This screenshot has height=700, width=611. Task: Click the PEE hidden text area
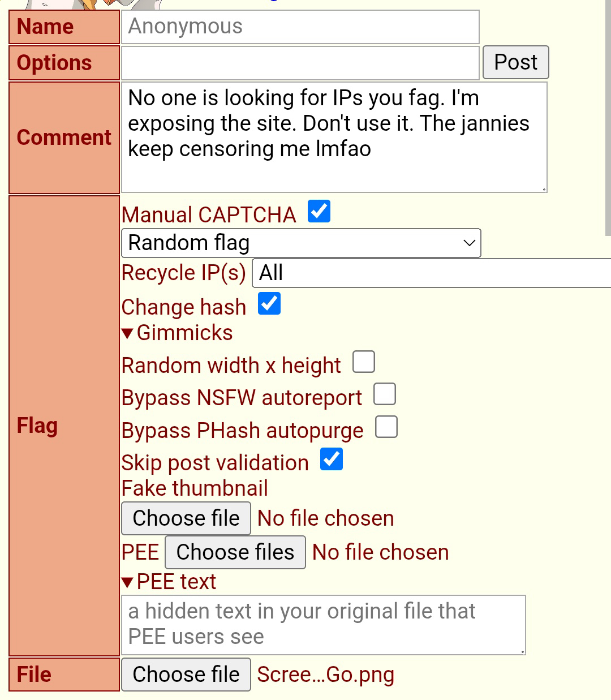(x=324, y=625)
